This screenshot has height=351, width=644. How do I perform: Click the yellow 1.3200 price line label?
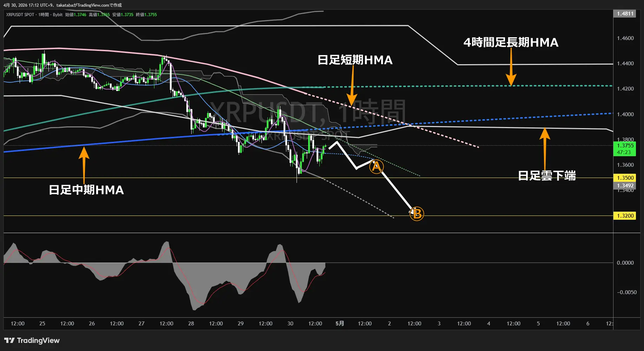pyautogui.click(x=625, y=216)
